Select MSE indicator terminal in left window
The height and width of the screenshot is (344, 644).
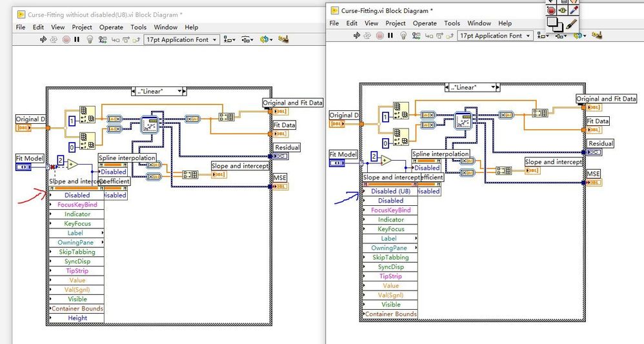coord(280,187)
